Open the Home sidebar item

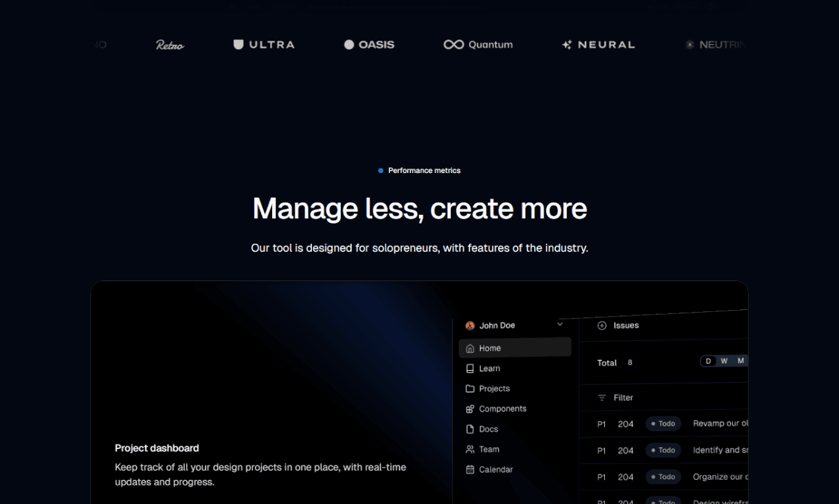click(x=515, y=348)
